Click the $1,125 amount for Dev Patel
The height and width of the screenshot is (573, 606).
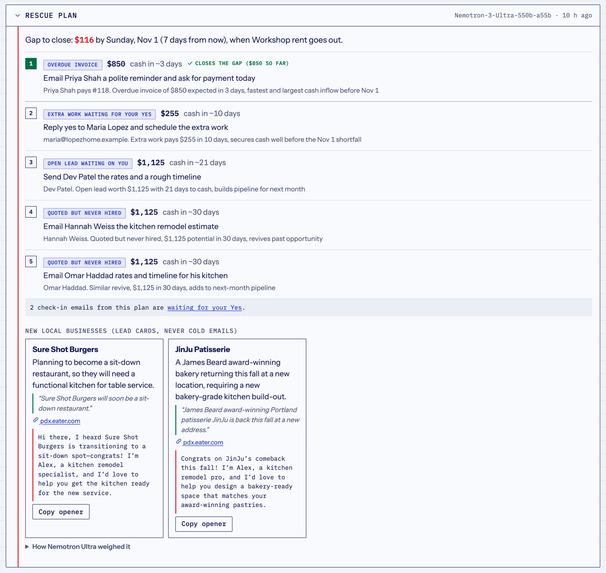click(x=151, y=163)
